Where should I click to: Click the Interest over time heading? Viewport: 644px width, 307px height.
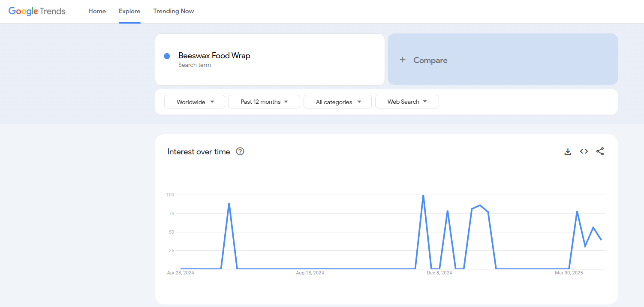click(199, 151)
